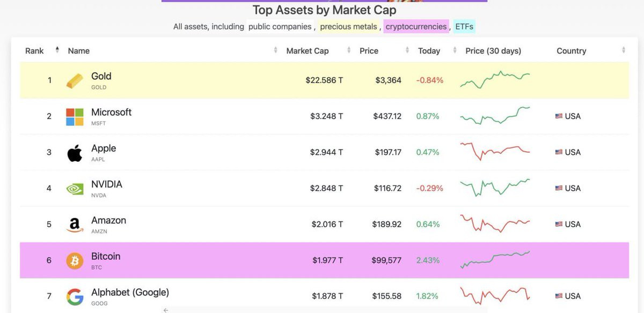Click the Bitcoin logo icon
Image resolution: width=644 pixels, height=313 pixels.
(75, 260)
